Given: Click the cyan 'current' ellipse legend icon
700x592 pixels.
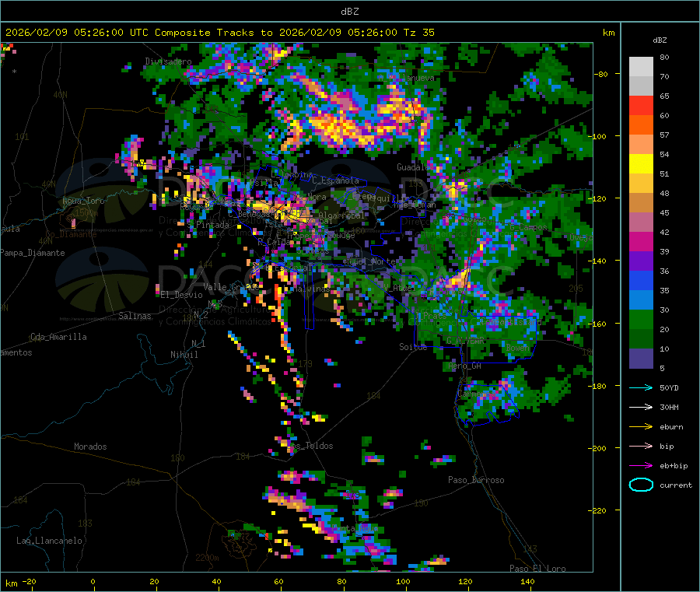Looking at the screenshot, I should [x=641, y=485].
